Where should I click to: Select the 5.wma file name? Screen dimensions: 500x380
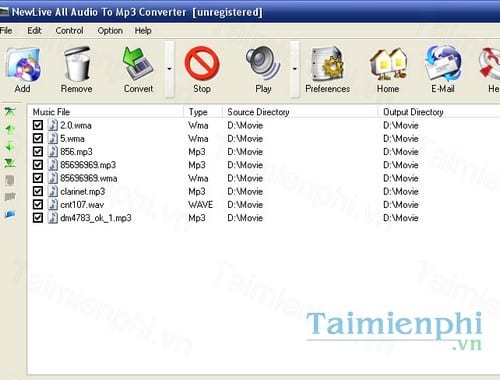point(72,138)
